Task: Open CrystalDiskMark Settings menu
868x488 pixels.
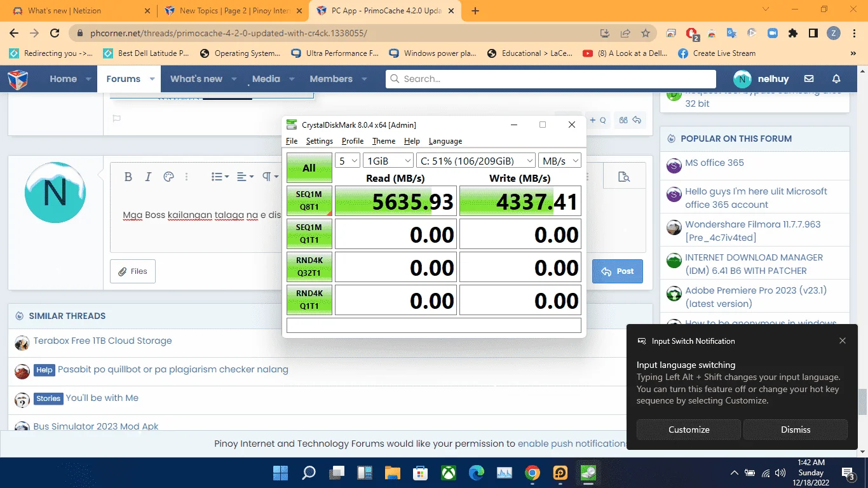Action: 319,141
